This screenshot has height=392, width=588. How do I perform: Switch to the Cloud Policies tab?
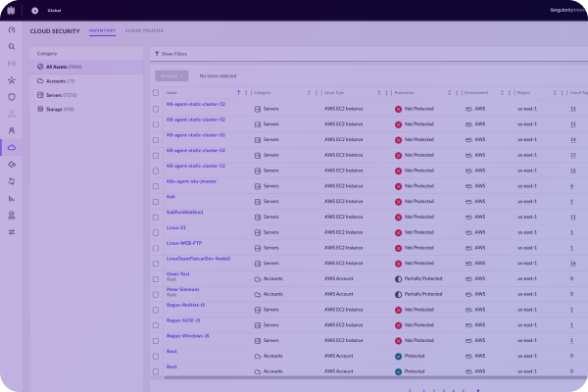[x=143, y=30]
